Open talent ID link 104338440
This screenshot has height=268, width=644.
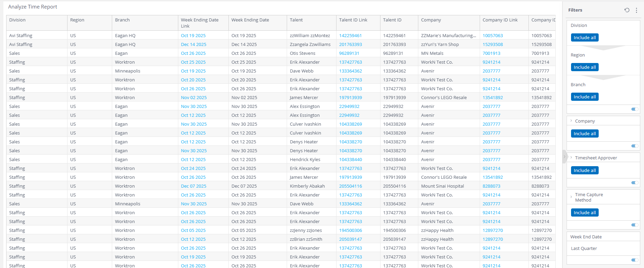350,159
